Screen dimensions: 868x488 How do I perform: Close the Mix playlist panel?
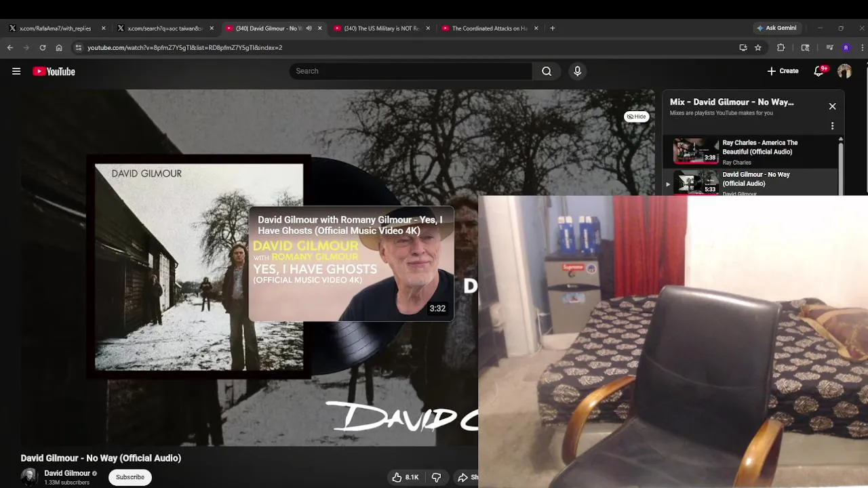(x=832, y=106)
